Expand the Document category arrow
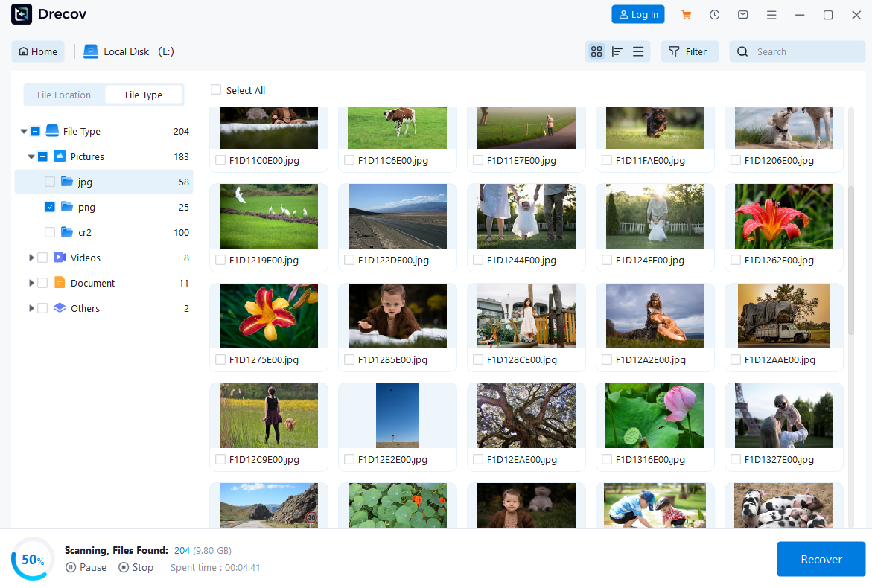 pos(31,283)
